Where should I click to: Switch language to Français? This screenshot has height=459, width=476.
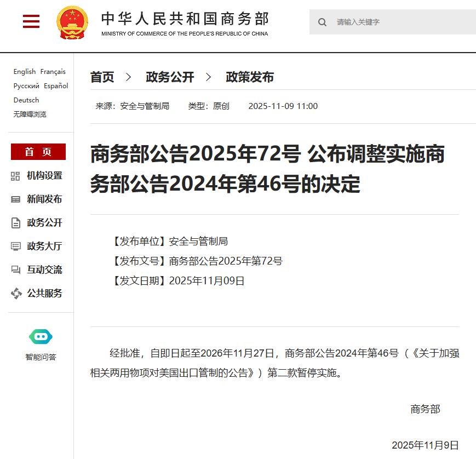coord(53,71)
